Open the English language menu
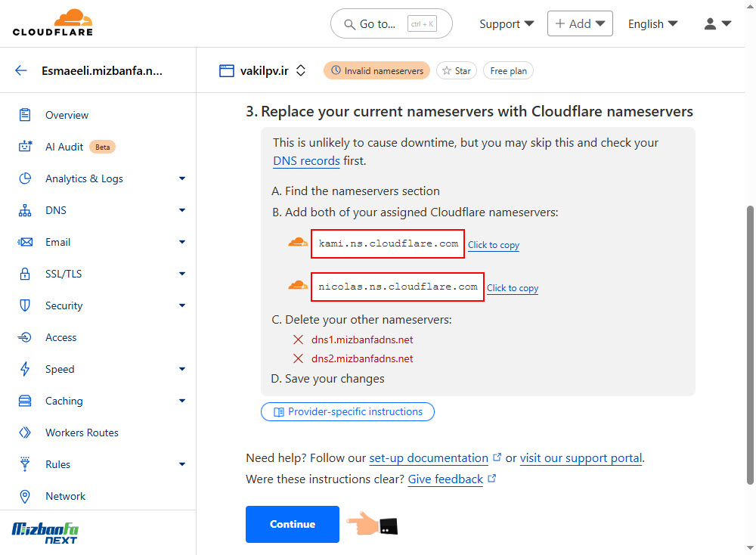Screen dimensions: 756x555 coord(652,23)
